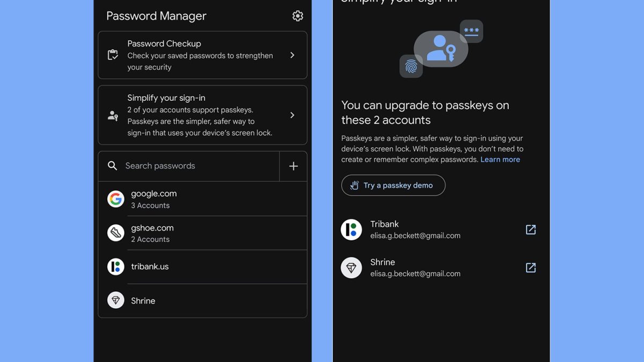Image resolution: width=644 pixels, height=362 pixels.
Task: Click the magnifying glass search icon
Action: (112, 166)
